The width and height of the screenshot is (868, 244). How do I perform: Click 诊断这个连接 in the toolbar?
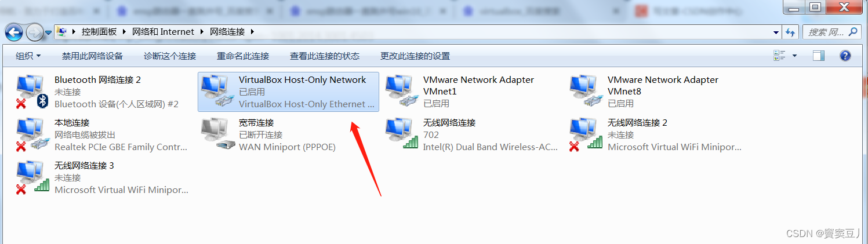pyautogui.click(x=170, y=56)
